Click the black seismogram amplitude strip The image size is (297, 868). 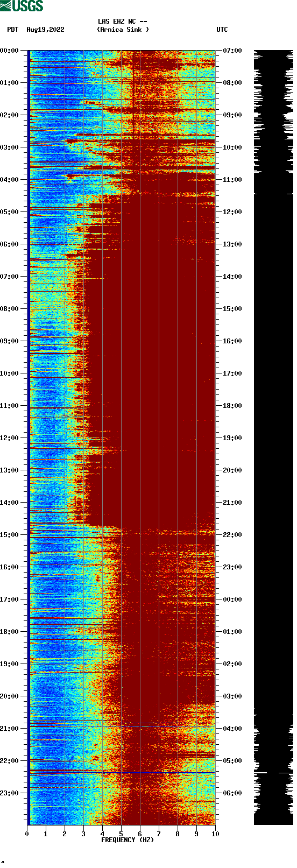(x=273, y=437)
